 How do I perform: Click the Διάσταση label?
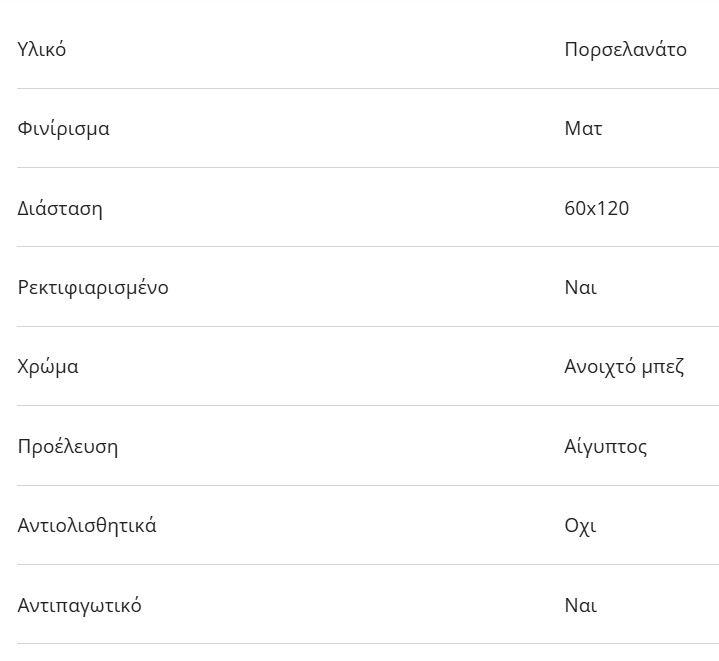(60, 208)
